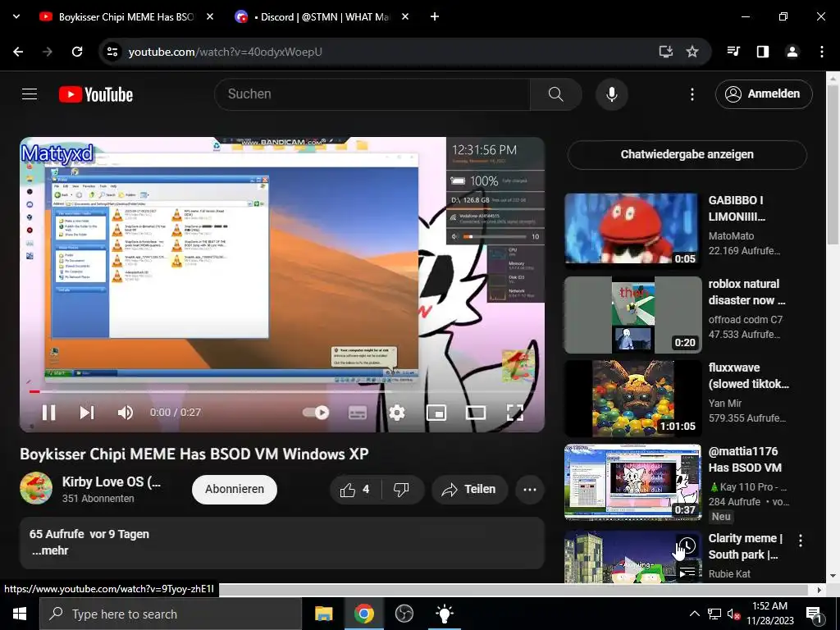Open the lightbulb Tips app in taskbar
Image resolution: width=840 pixels, height=630 pixels.
click(x=444, y=614)
